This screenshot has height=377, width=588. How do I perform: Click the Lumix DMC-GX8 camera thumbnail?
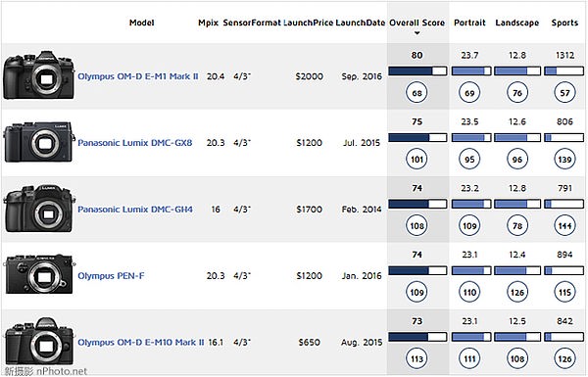click(x=39, y=142)
